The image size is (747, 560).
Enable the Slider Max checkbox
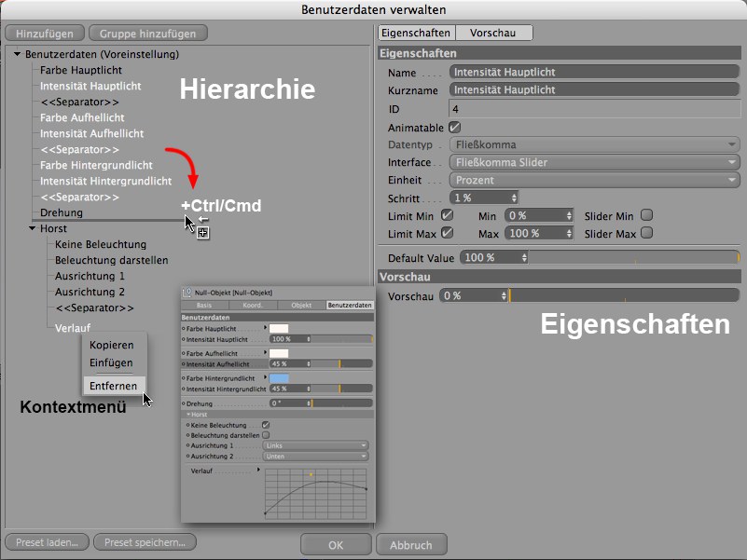tap(646, 233)
